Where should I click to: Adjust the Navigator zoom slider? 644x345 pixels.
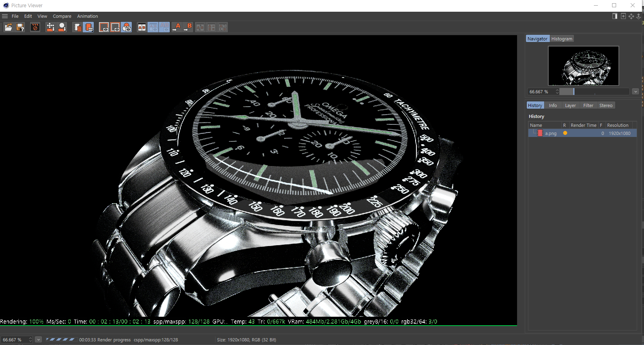coord(594,92)
